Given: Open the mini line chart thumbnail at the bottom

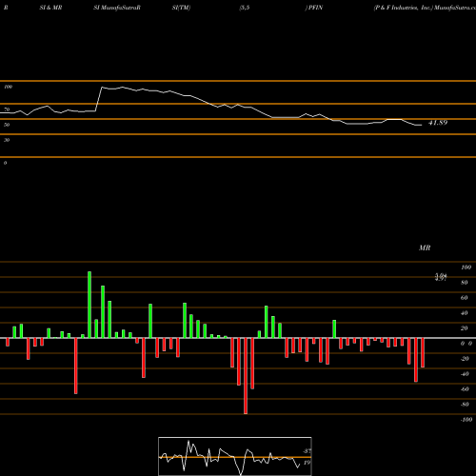Looking at the screenshot, I should (x=235, y=456).
